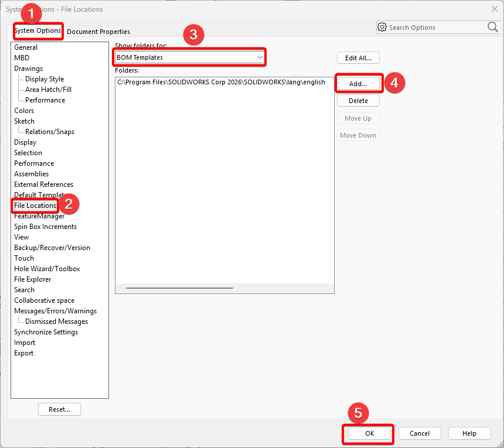Select MBD in the options tree
Image resolution: width=504 pixels, height=448 pixels.
[x=22, y=58]
